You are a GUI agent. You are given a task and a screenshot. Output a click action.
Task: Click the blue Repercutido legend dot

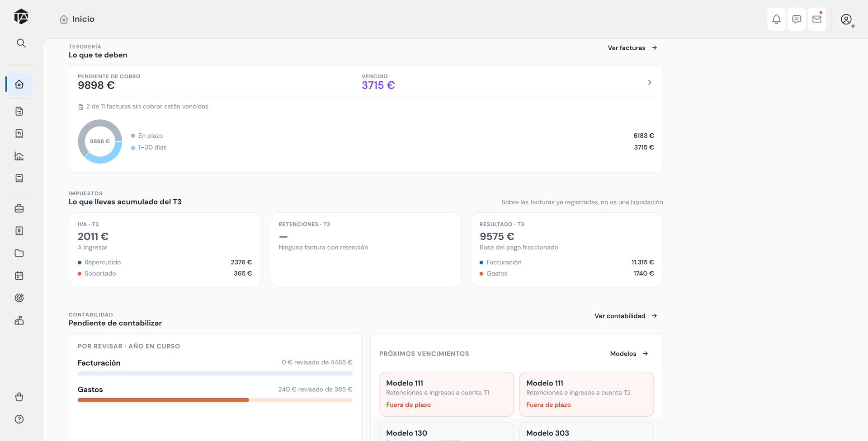[80, 263]
